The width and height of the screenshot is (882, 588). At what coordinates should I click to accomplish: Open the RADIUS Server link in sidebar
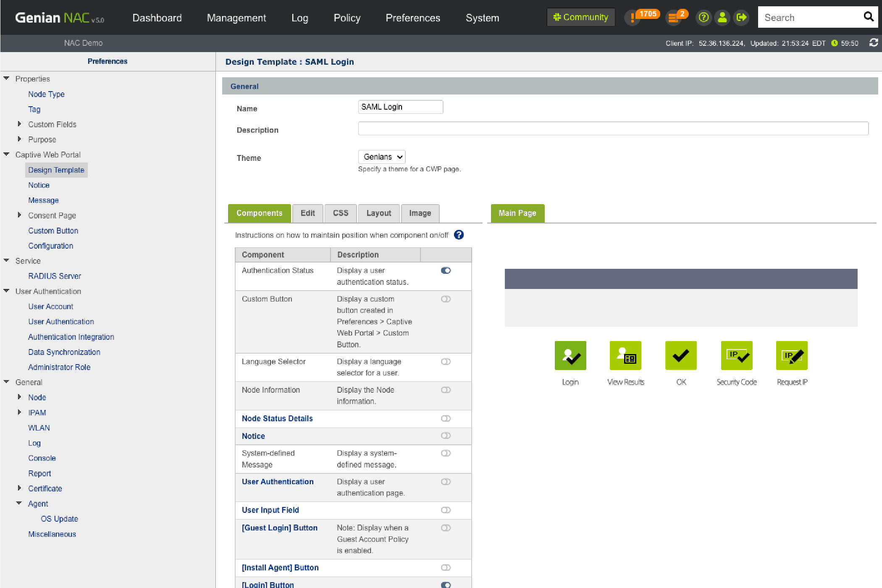tap(55, 276)
